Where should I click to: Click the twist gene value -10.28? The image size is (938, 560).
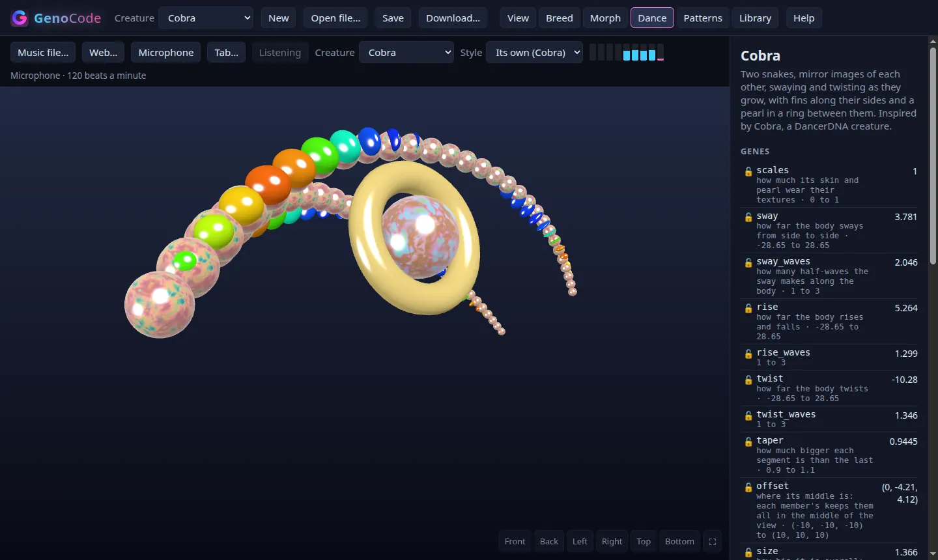point(905,380)
